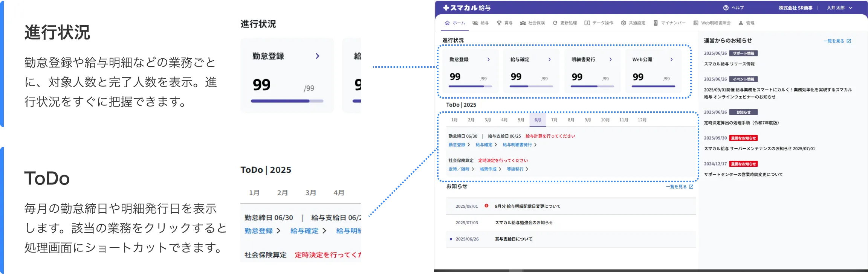The height and width of the screenshot is (274, 868).
Task: Click the マイナンバー card icon
Action: (x=656, y=23)
